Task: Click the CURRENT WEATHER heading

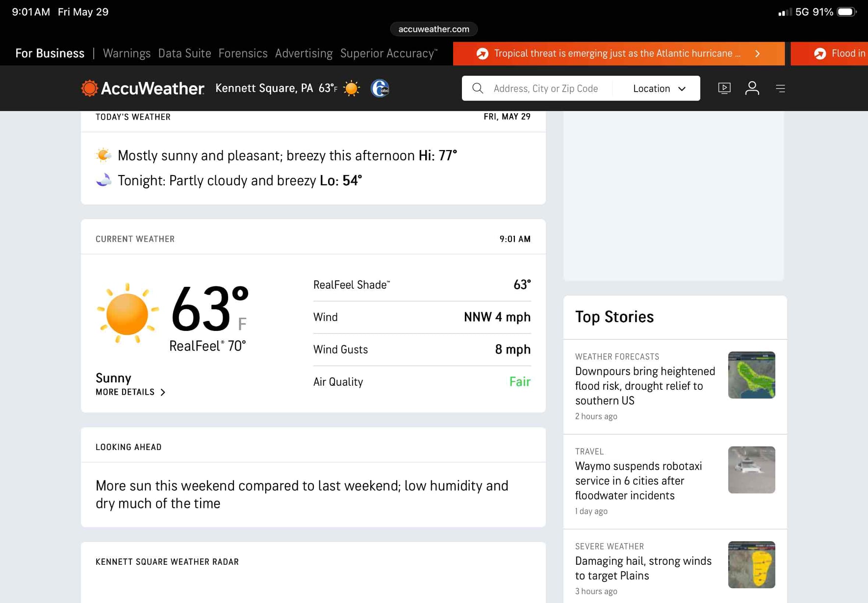Action: [135, 239]
